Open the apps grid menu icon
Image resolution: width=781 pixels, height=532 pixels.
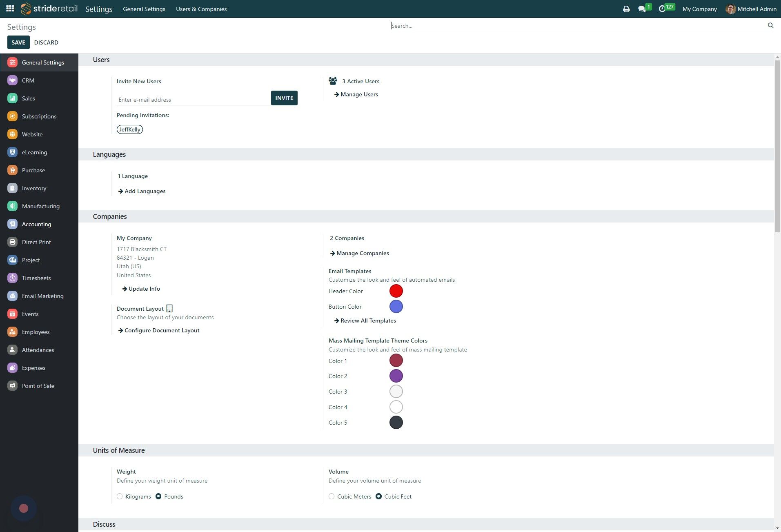(x=10, y=9)
